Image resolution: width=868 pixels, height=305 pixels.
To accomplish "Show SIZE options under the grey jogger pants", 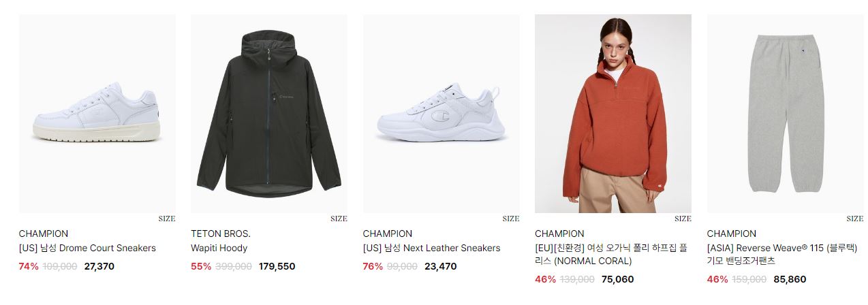I will click(855, 219).
